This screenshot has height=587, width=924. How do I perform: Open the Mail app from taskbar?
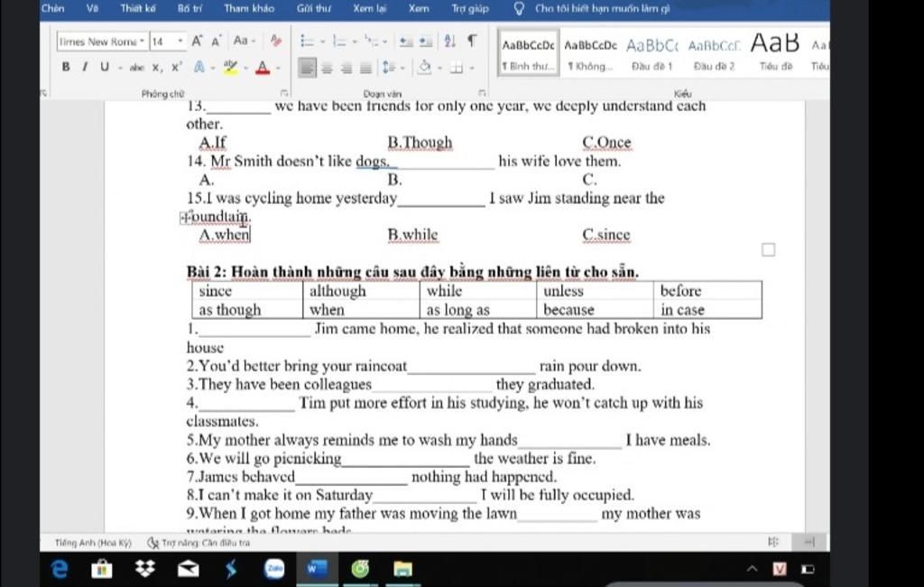pos(188,569)
